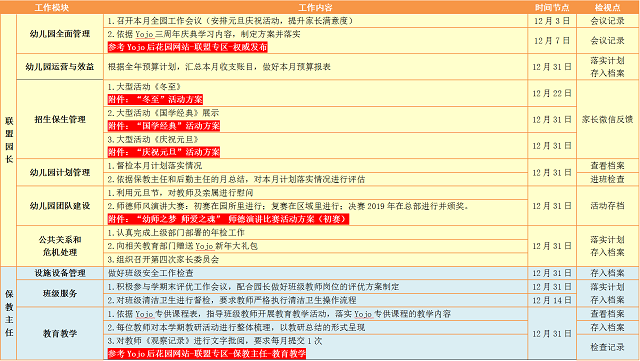The image size is (640, 361).
Task: Click the 检视点 column header
Action: pyautogui.click(x=608, y=7)
